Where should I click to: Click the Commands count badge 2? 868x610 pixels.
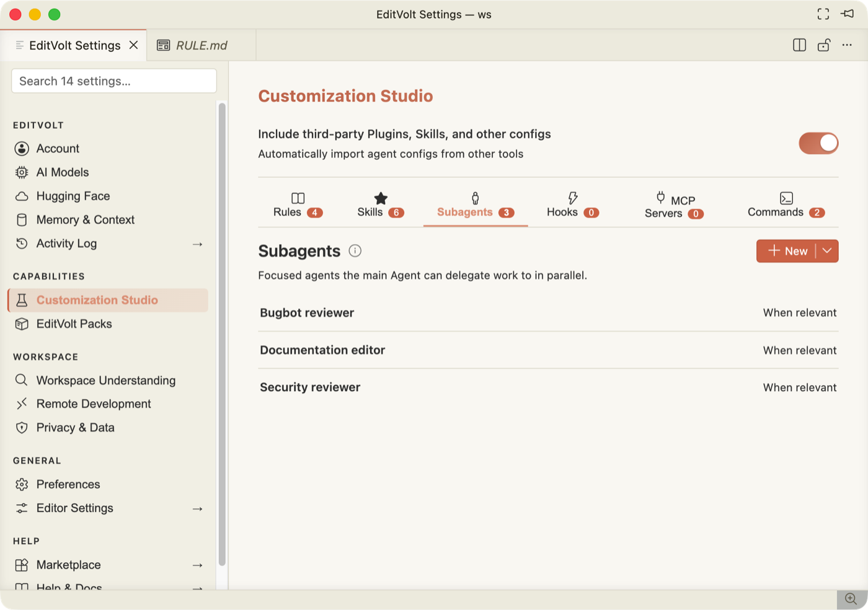(817, 213)
